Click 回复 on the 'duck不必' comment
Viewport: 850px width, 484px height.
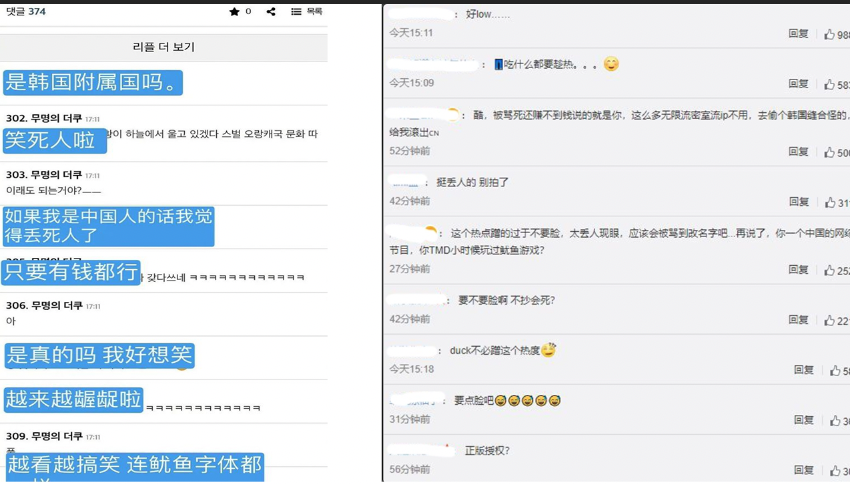(803, 371)
